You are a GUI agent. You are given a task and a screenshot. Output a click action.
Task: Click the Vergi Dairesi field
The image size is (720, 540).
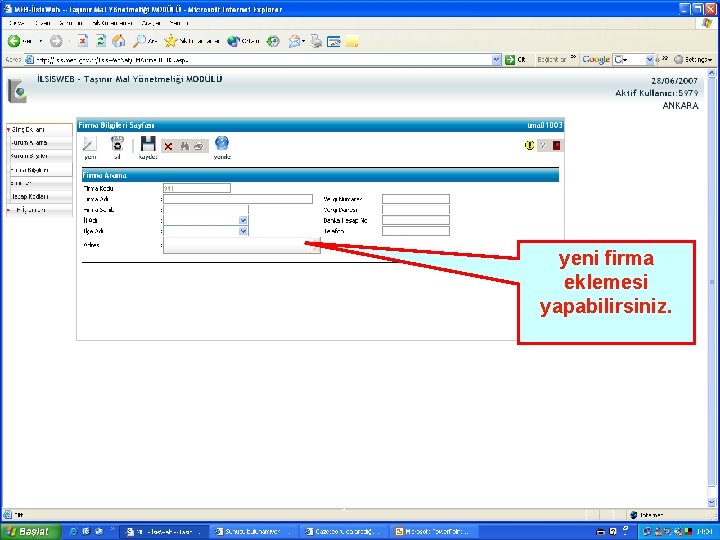tap(416, 210)
